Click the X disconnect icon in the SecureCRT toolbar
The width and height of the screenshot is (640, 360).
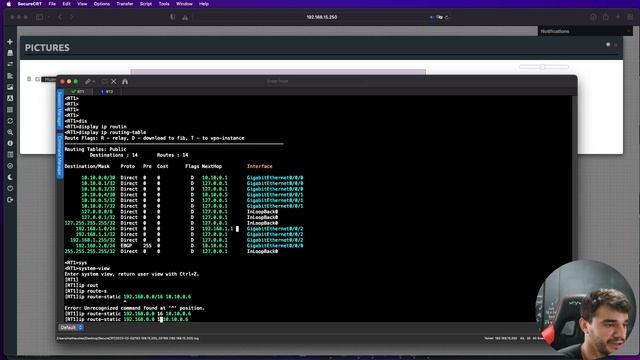pos(114,82)
